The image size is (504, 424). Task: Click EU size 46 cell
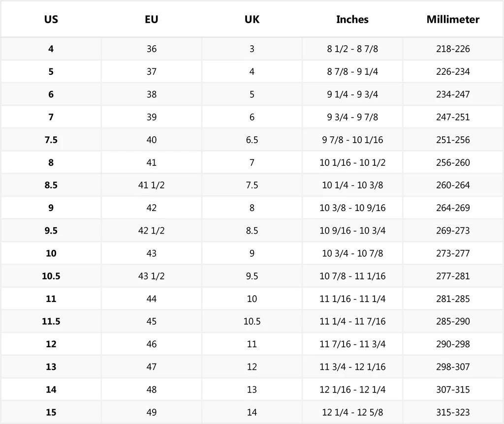(x=152, y=344)
